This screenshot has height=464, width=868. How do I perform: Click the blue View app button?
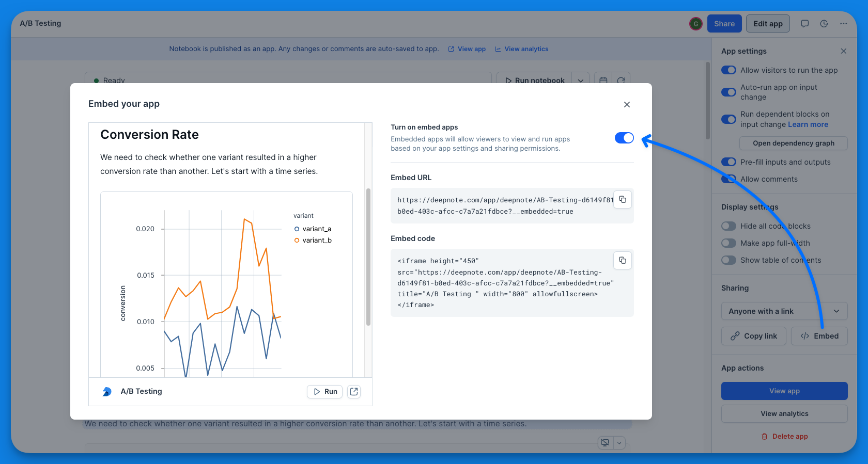coord(784,391)
